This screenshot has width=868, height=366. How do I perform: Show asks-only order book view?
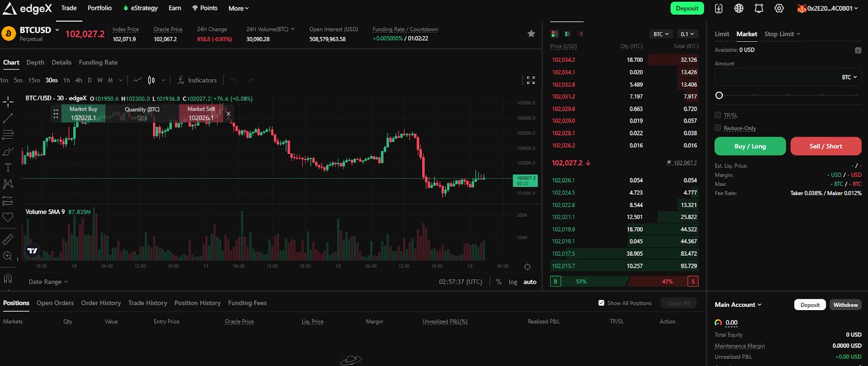coord(580,34)
